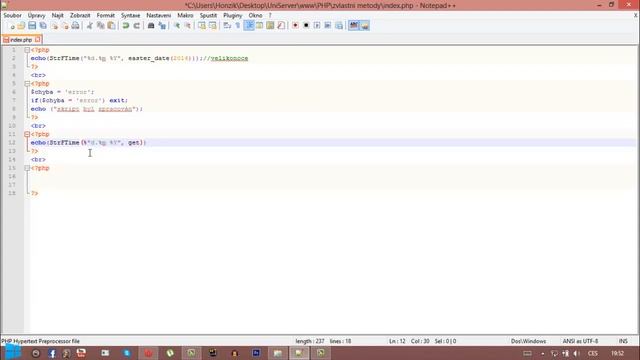Viewport: 640px width, 360px height.
Task: Click the Zoom In toolbar icon
Action: point(177,26)
